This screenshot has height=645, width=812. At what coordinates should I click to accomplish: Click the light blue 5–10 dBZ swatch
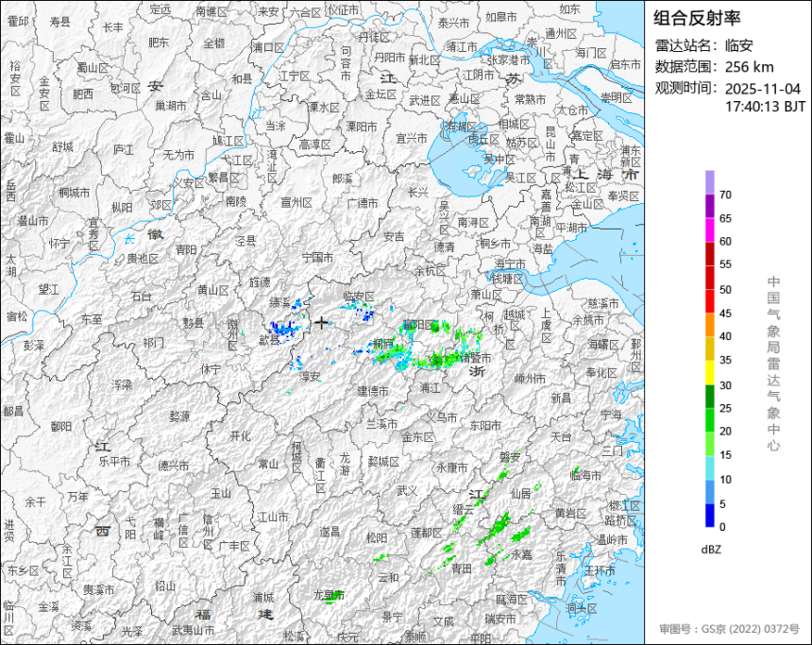coord(709,492)
